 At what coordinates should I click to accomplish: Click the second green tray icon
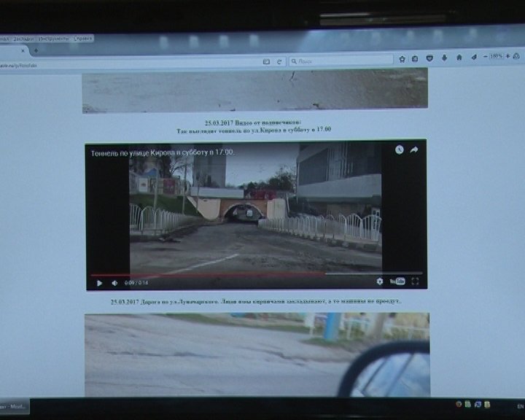[x=467, y=404]
